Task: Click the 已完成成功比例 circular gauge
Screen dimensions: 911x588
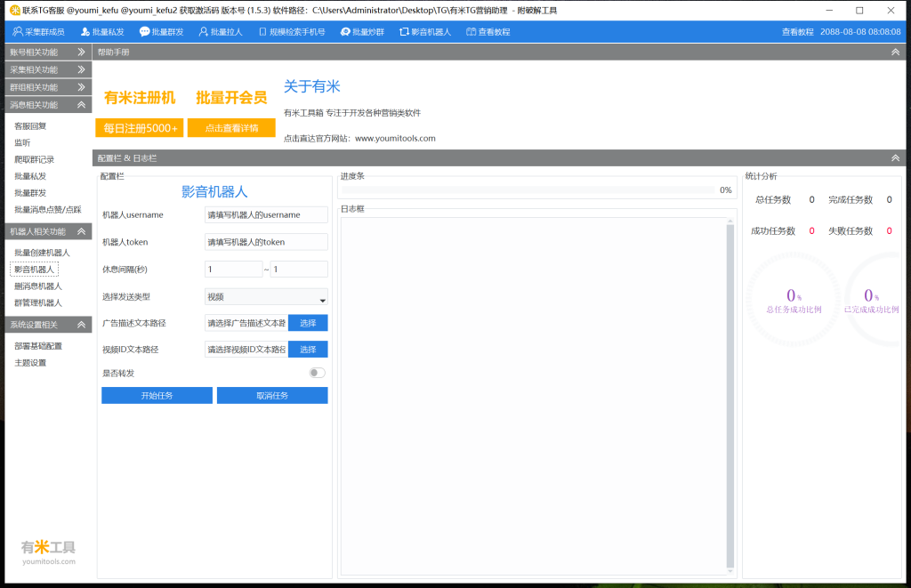Action: (x=872, y=301)
